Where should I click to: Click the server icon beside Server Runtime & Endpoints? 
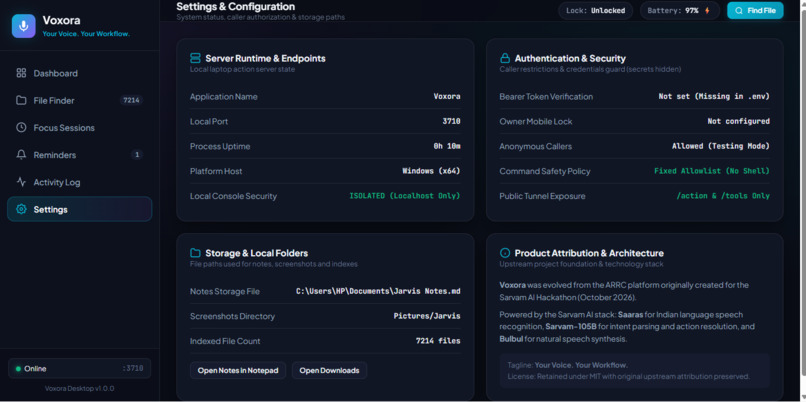[x=195, y=58]
